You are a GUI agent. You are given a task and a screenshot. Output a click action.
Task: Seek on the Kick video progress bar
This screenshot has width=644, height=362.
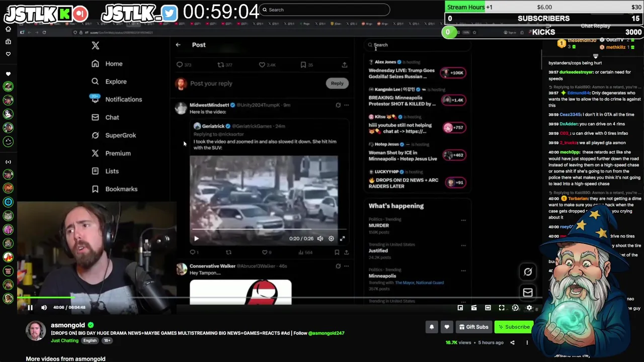coord(280,298)
